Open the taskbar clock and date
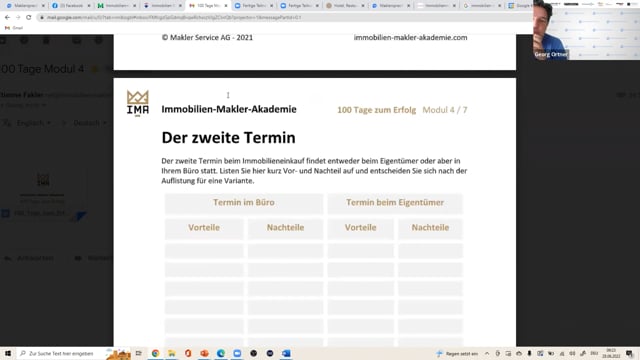 [x=611, y=353]
